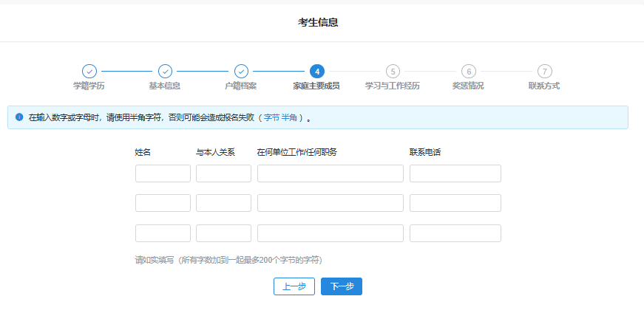The image size is (644, 313).
Task: Open the 字节 link in the notice
Action: (x=271, y=117)
